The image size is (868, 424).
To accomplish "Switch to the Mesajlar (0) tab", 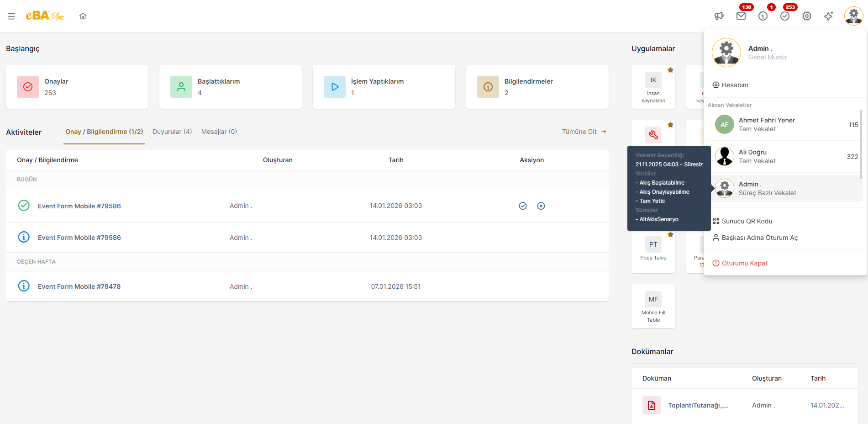I will click(219, 132).
